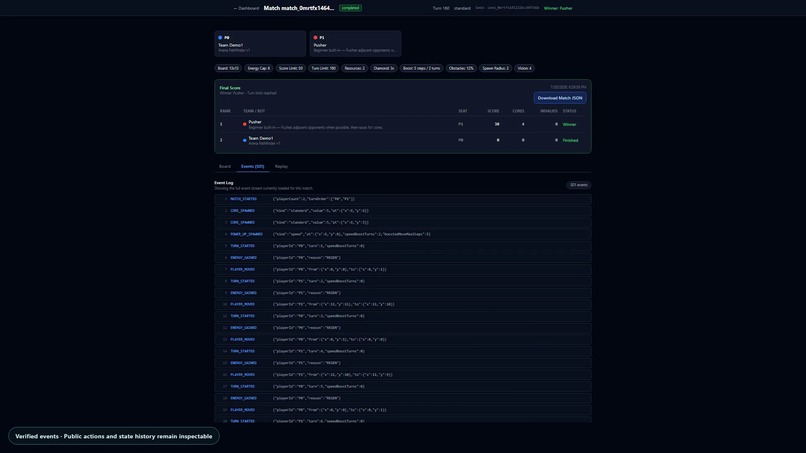The image size is (806, 453).
Task: Click the Vision 4 chip
Action: (x=524, y=68)
